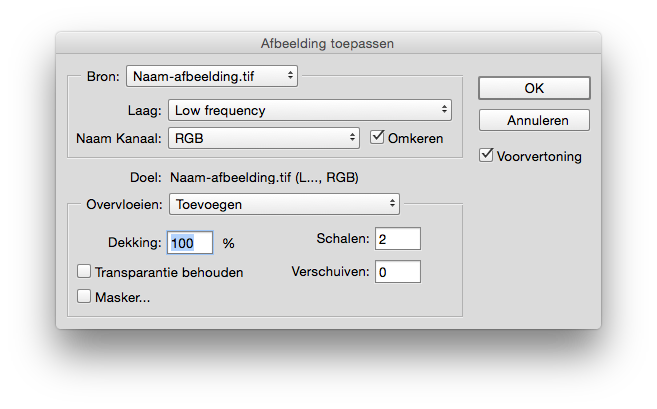Click the Dekking label text
Screen dimensions: 657x409
tap(135, 243)
